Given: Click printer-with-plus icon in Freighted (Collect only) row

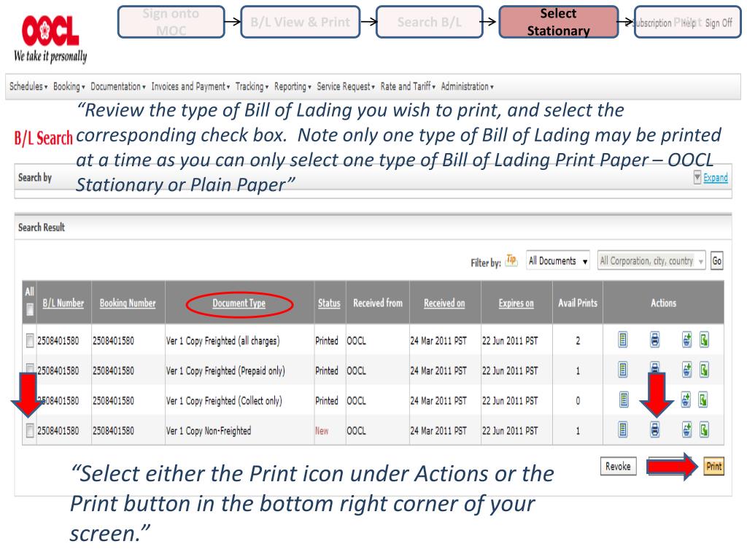Looking at the screenshot, I should (686, 400).
